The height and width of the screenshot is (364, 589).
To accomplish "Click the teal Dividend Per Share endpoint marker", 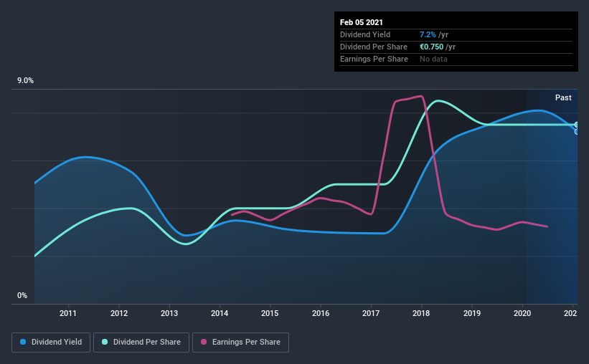I will [x=576, y=125].
